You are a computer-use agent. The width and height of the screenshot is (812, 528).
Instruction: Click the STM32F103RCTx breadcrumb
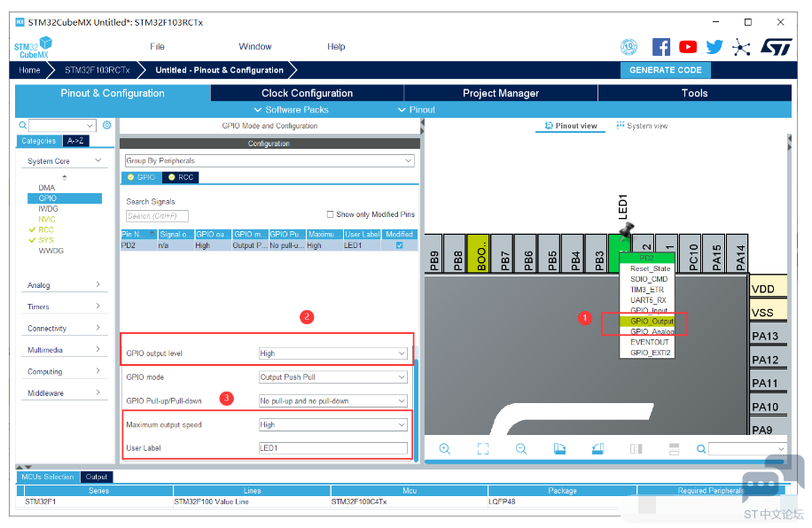(98, 70)
